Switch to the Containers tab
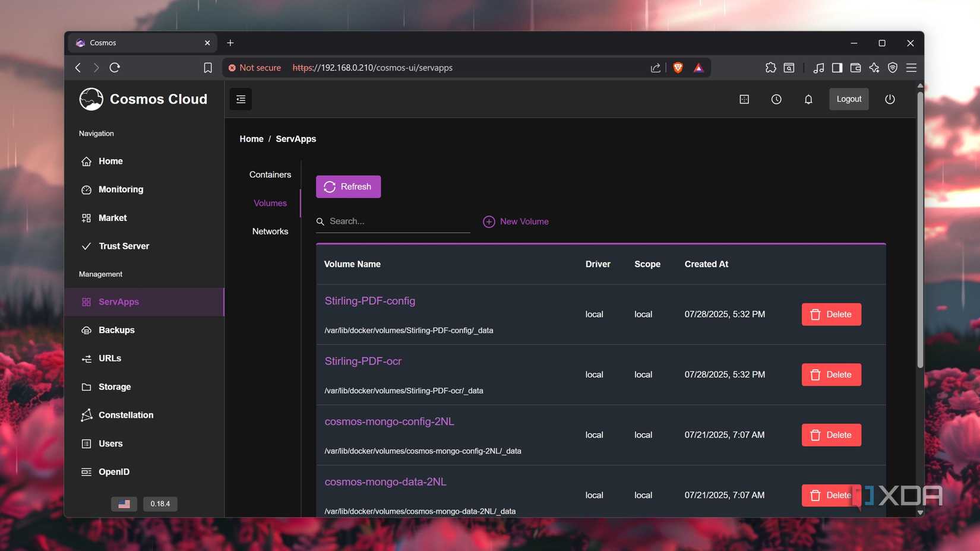This screenshot has width=980, height=551. (270, 175)
